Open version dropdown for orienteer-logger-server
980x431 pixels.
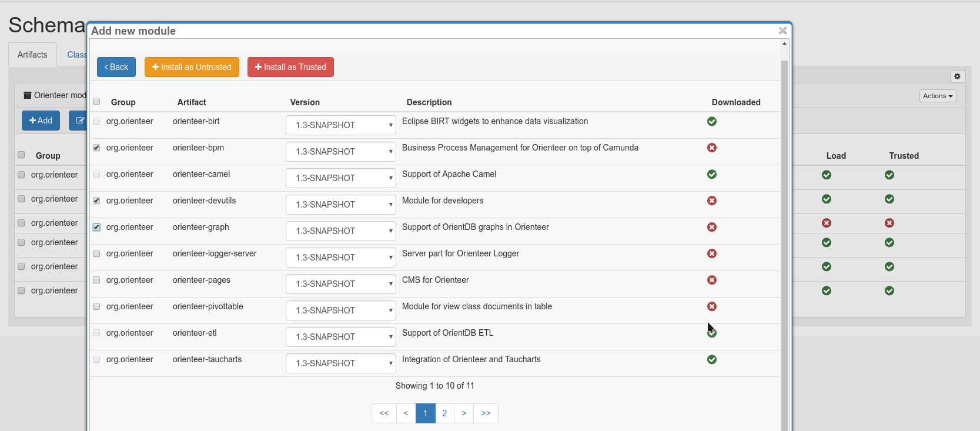[341, 258]
